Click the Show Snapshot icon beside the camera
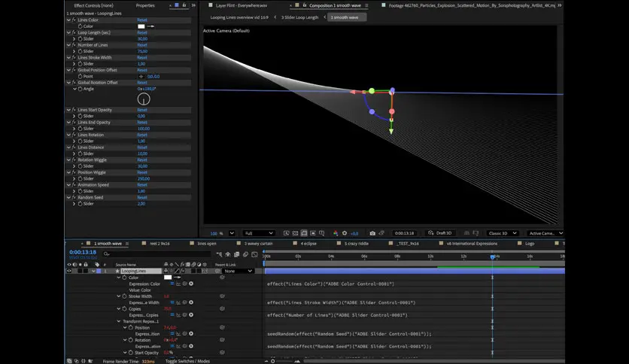The width and height of the screenshot is (629, 364). 381,233
